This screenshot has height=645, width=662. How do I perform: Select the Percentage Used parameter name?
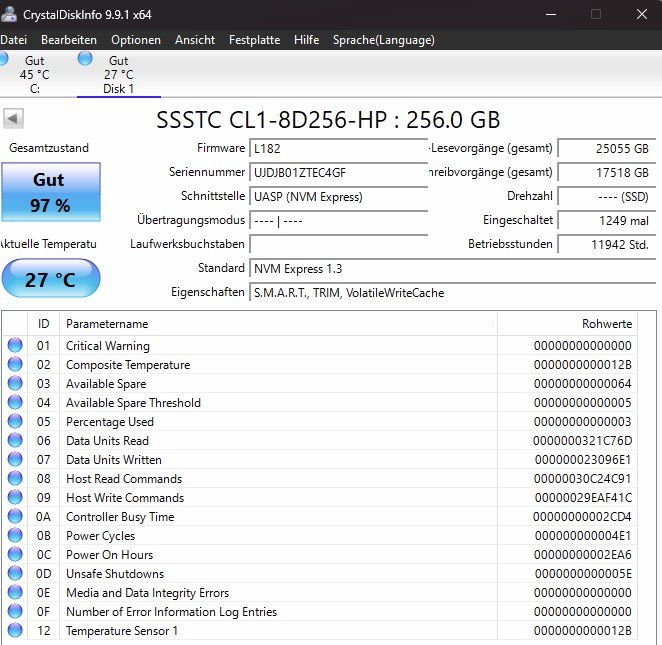click(110, 422)
